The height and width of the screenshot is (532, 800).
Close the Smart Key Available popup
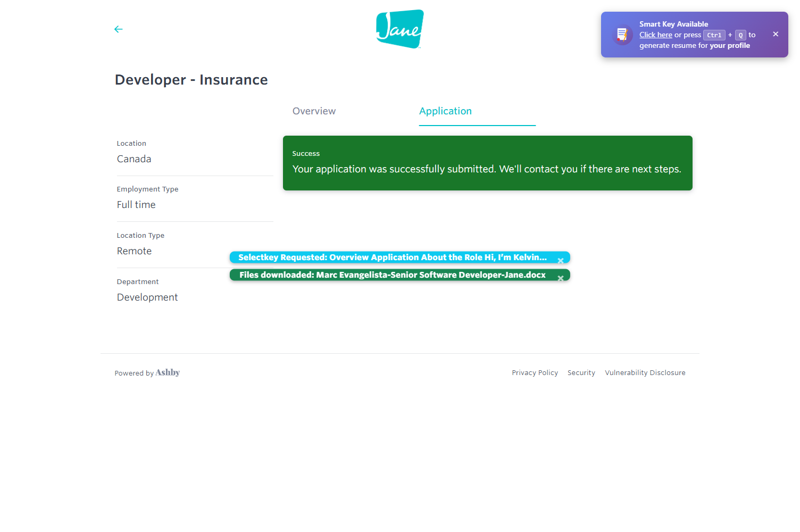(776, 34)
